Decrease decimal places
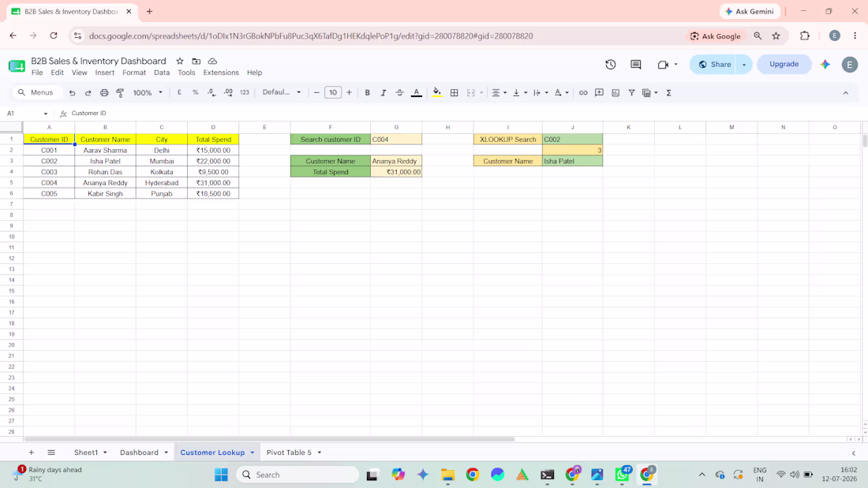This screenshot has width=868, height=488. click(211, 93)
